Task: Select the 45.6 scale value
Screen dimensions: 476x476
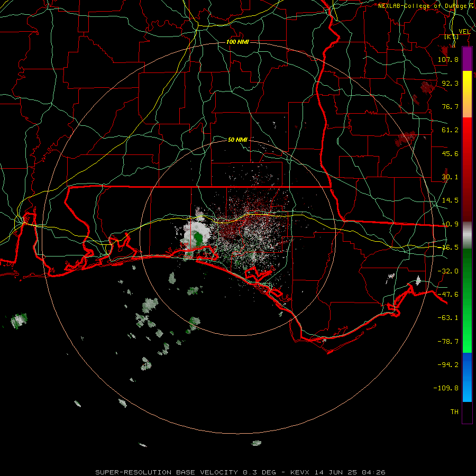Action: point(450,153)
